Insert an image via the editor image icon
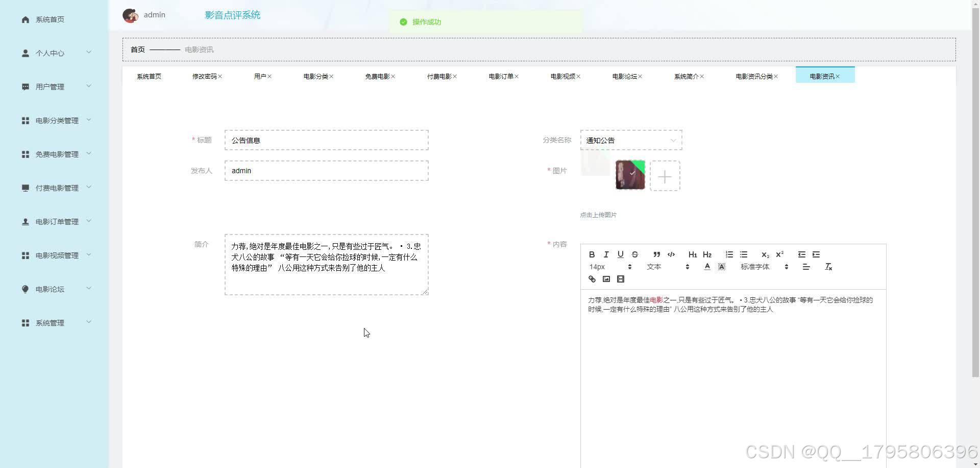Screen dimensions: 980x468 tap(606, 279)
